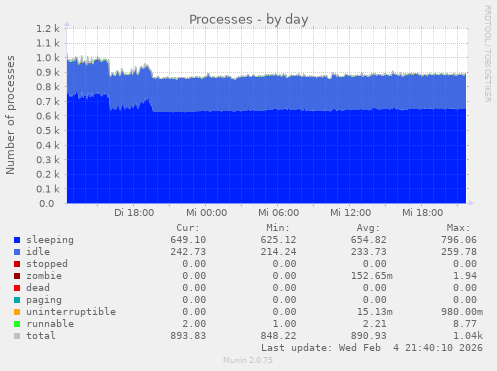
Task: Click the 'Avg:' column header
Action: (368, 228)
